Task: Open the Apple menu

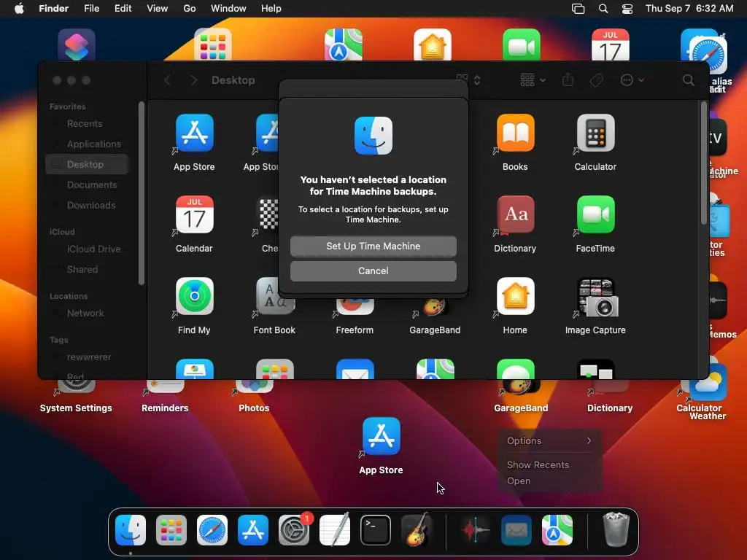Action: (x=19, y=9)
